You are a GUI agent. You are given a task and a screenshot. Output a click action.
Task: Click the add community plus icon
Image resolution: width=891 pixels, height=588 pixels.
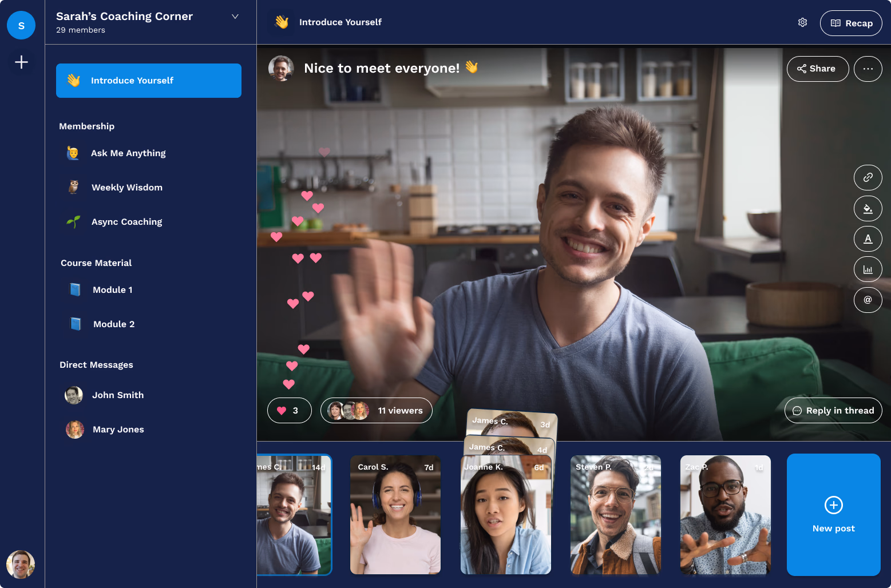click(x=21, y=62)
